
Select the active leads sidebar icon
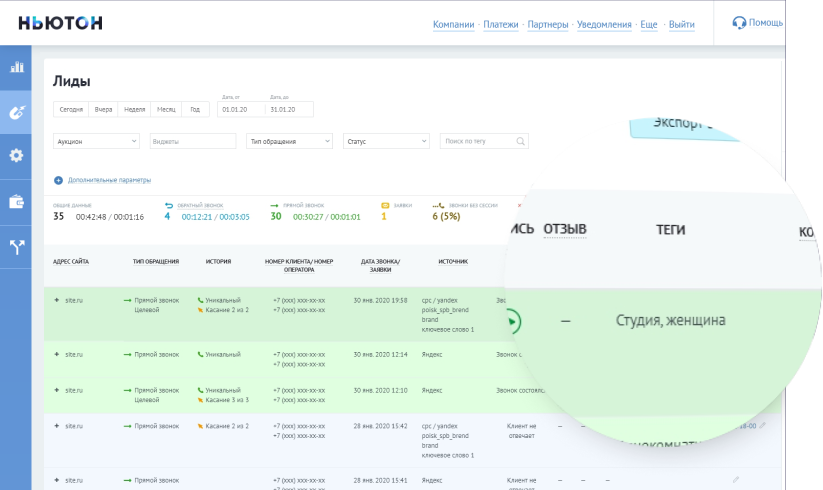point(17,112)
